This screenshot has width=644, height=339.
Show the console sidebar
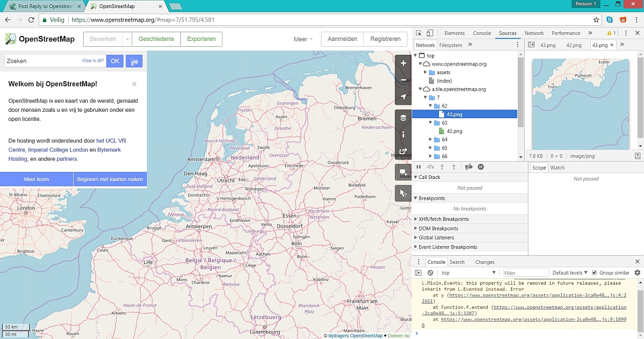pyautogui.click(x=419, y=273)
